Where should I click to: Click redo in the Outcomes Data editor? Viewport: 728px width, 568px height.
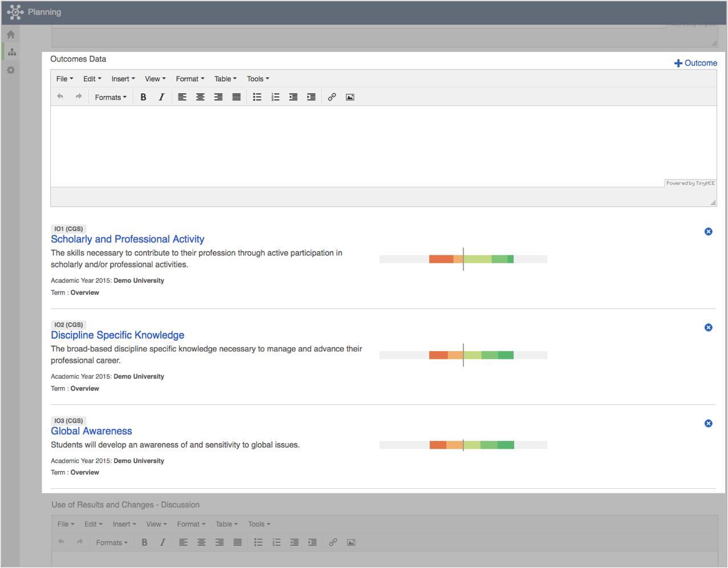click(79, 97)
